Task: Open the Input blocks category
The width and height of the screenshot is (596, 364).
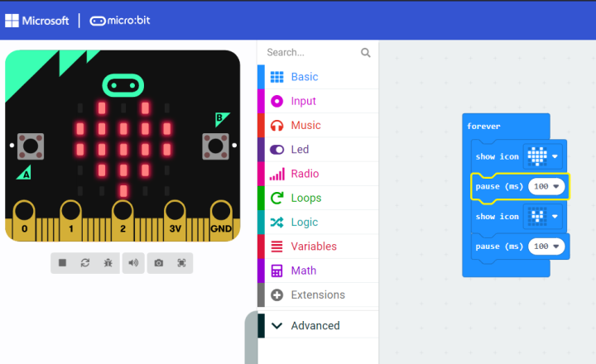Action: point(318,101)
